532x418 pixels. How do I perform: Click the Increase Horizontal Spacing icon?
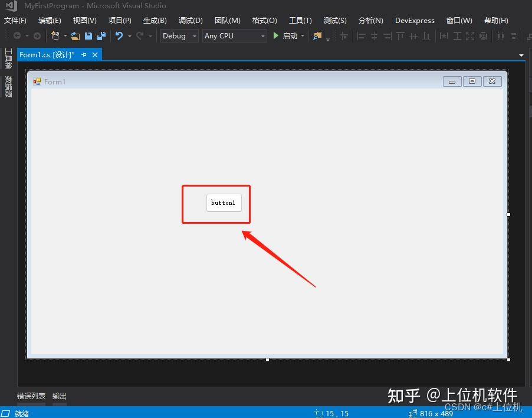click(514, 35)
